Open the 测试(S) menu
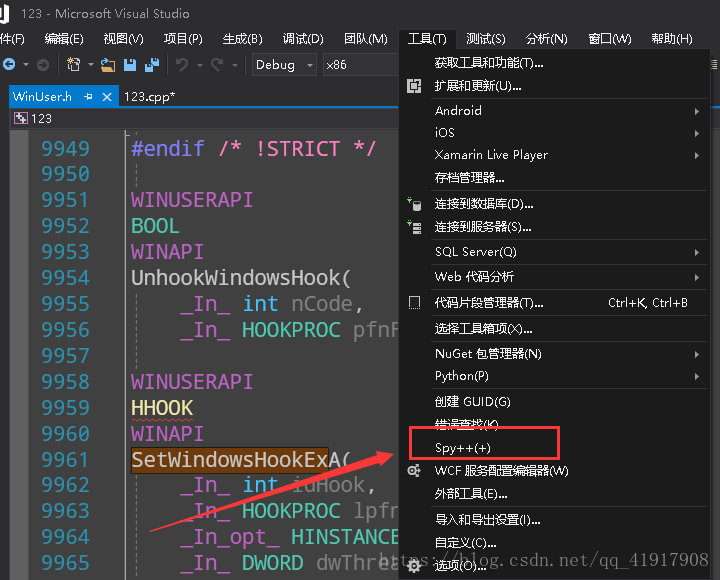 point(485,39)
